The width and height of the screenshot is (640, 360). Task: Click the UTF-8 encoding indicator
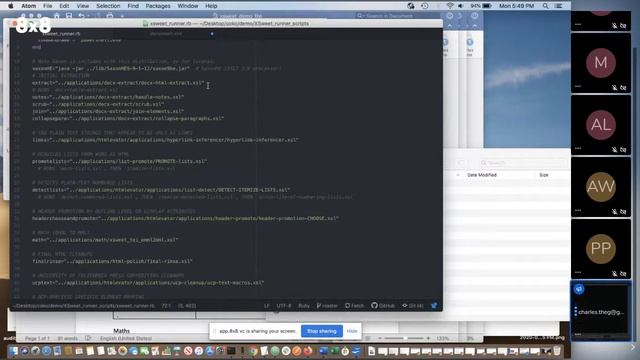click(x=284, y=306)
